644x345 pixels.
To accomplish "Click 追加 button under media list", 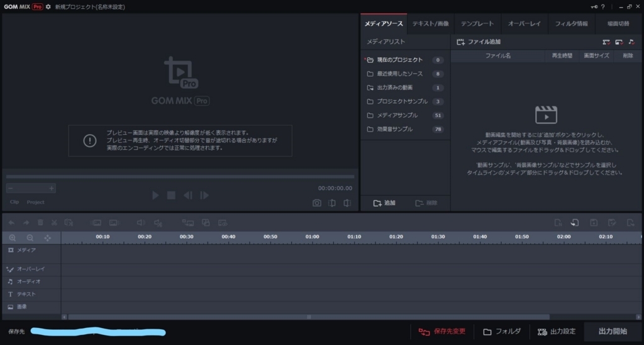I will pyautogui.click(x=384, y=203).
